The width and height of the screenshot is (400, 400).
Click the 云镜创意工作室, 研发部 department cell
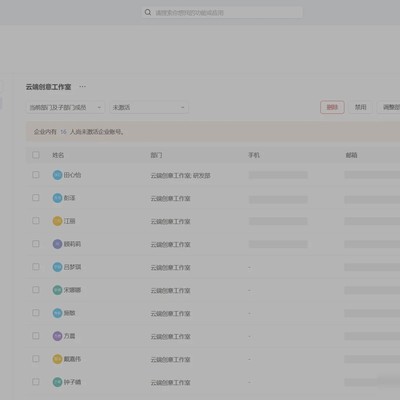coord(180,175)
